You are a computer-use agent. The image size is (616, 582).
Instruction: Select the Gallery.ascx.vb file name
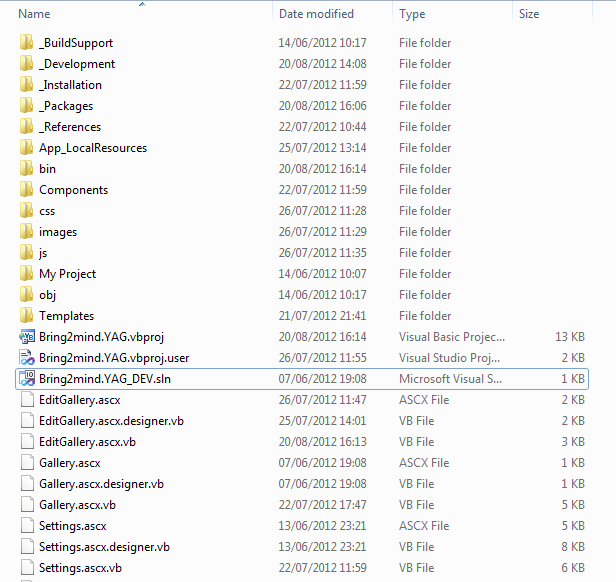point(77,505)
